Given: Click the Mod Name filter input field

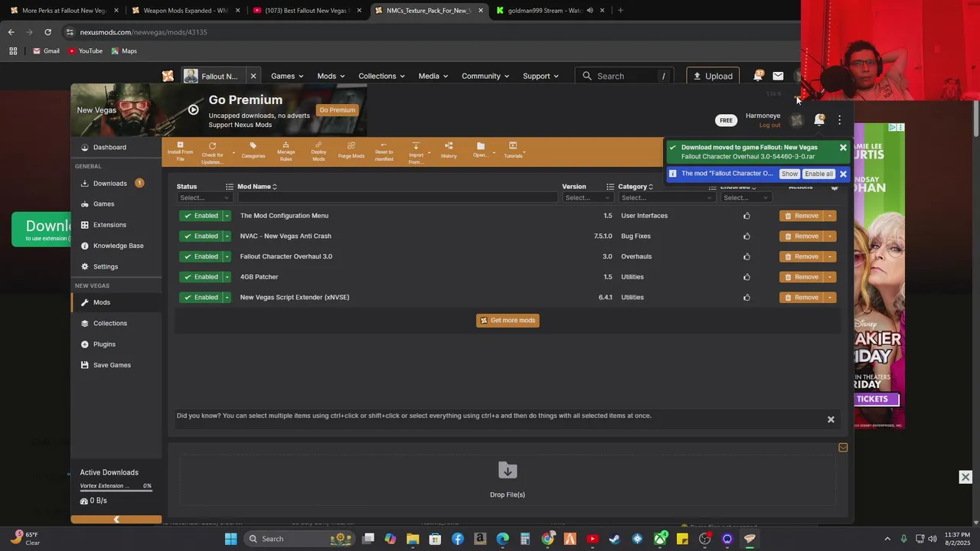Looking at the screenshot, I should (397, 197).
